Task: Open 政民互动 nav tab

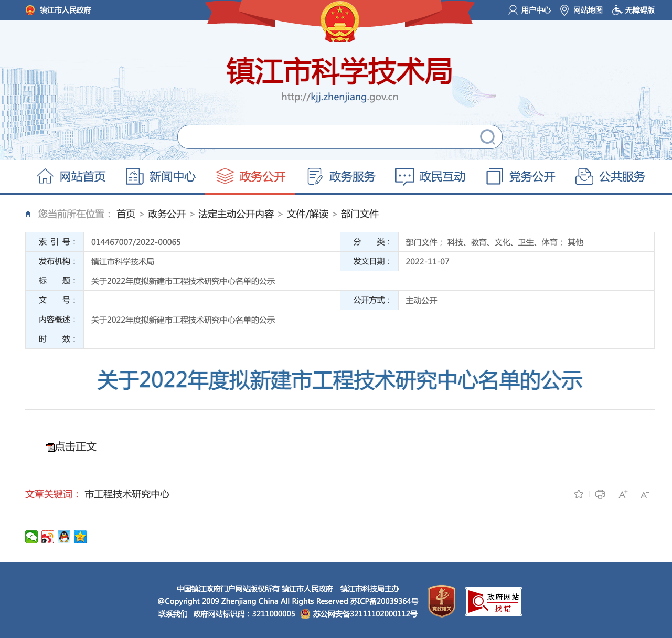Action: tap(430, 176)
